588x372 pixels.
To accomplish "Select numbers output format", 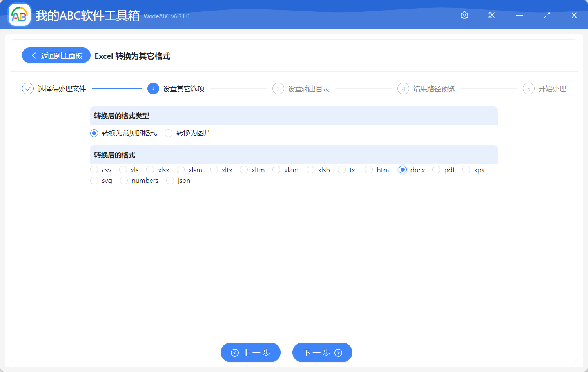I will pyautogui.click(x=124, y=181).
